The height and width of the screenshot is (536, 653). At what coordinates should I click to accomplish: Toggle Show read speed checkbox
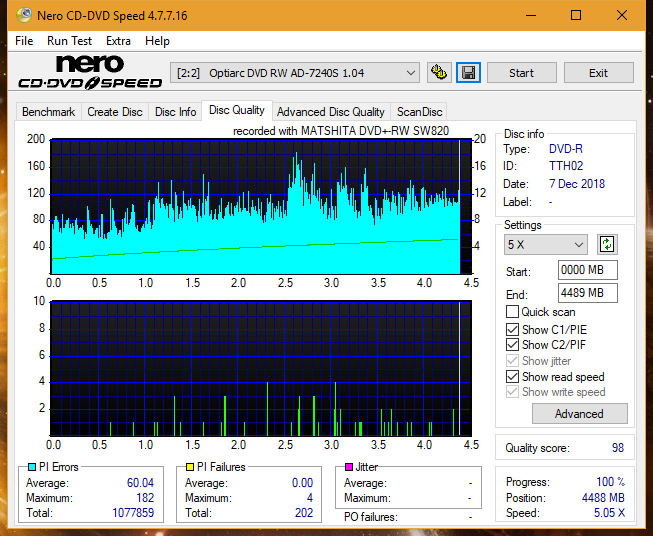512,376
